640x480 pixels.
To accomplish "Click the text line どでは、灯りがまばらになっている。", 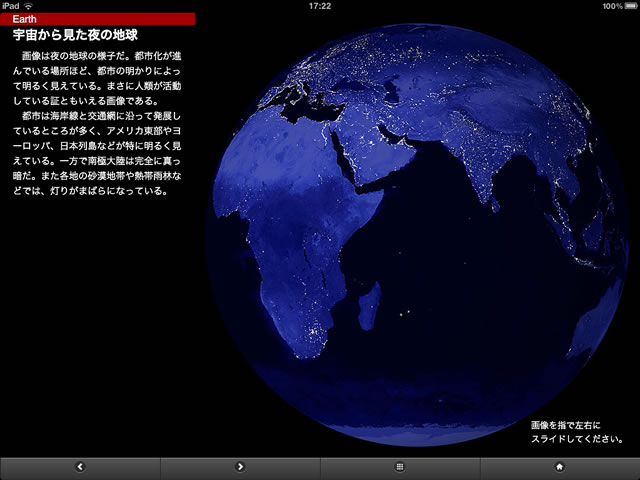I will coord(90,191).
